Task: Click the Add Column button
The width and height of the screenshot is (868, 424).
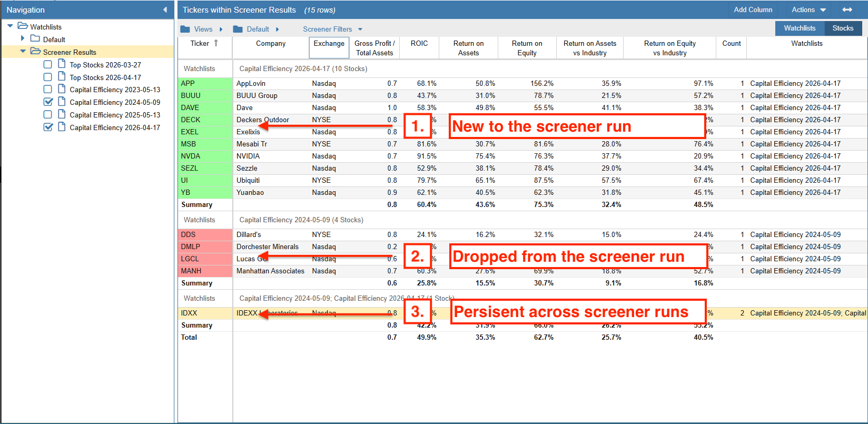Action: click(753, 9)
